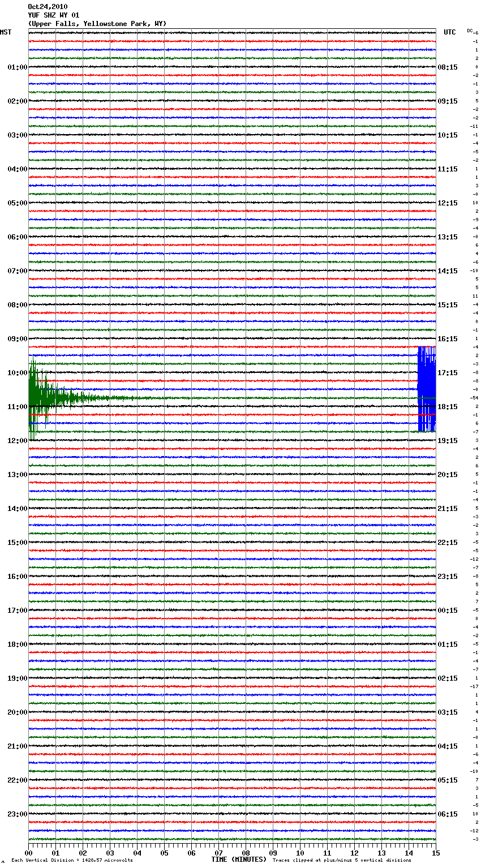Select the 12:00 MST time label
The image size is (481, 868).
click(18, 441)
